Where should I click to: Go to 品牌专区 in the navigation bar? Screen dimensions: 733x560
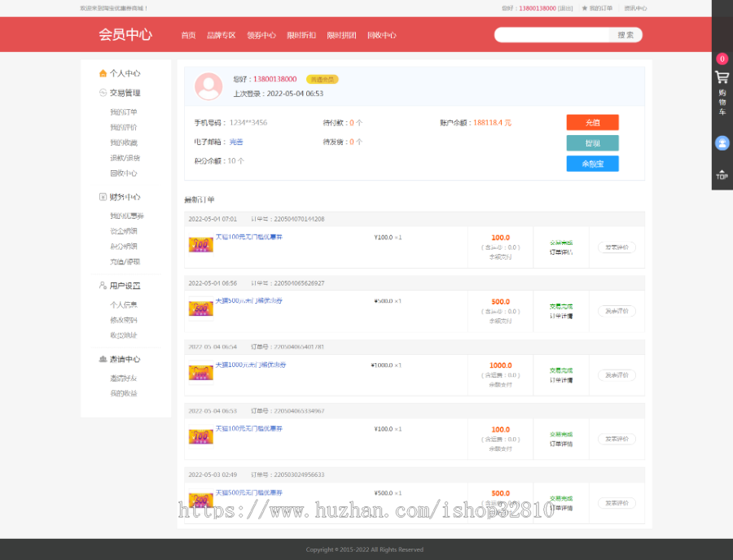click(x=221, y=35)
